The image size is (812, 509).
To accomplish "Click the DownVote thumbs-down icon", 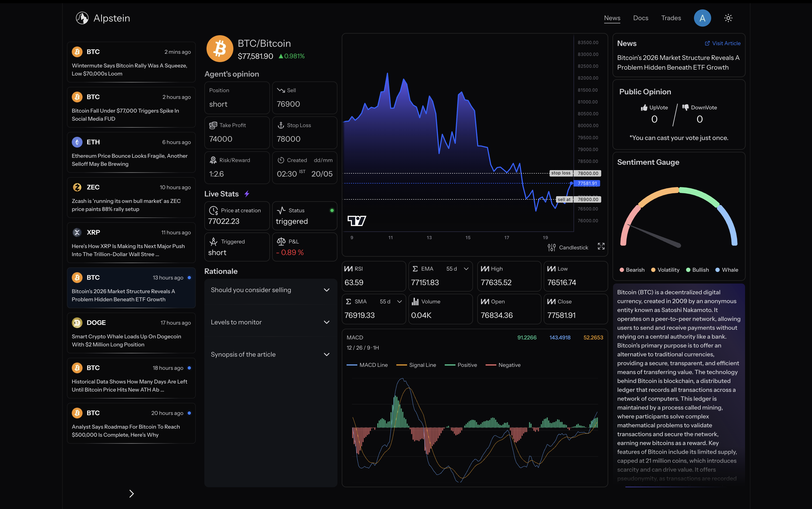I will pyautogui.click(x=685, y=107).
